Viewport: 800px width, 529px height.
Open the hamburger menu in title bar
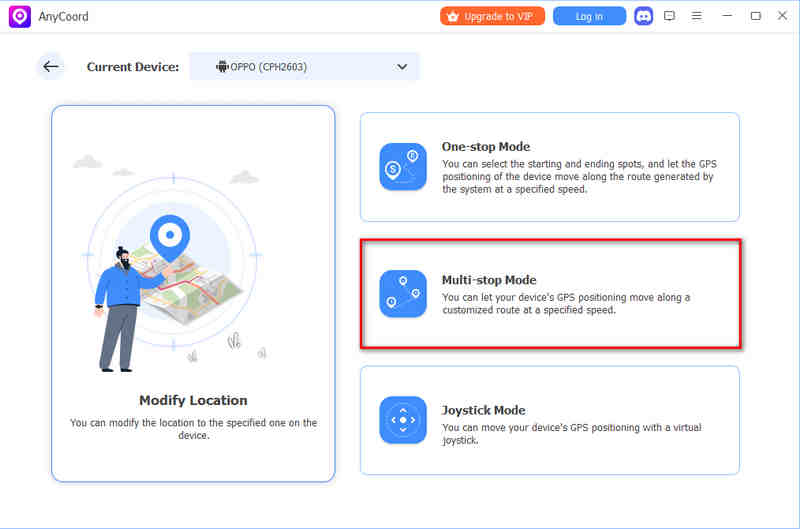click(697, 16)
